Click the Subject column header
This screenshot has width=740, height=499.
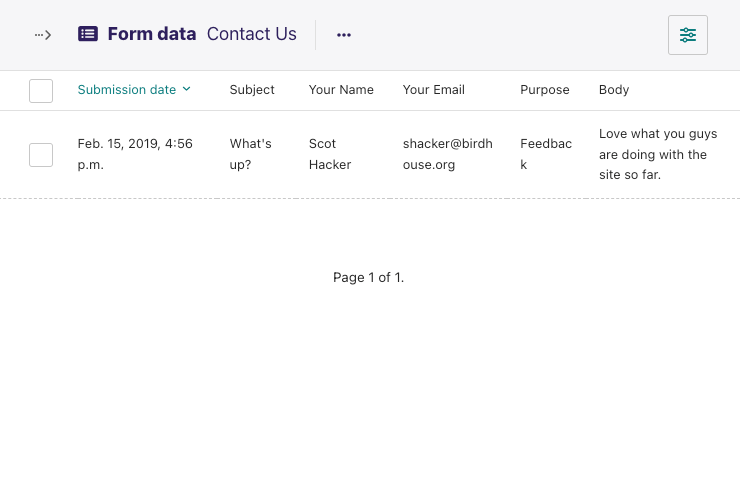click(x=252, y=90)
